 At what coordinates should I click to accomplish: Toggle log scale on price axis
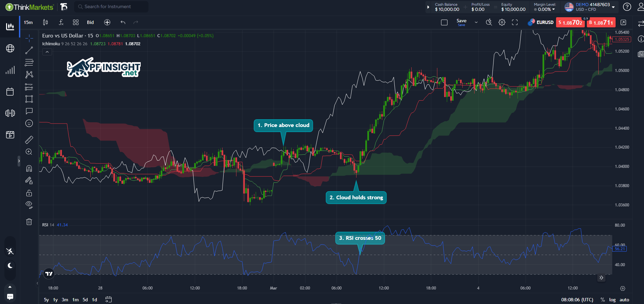click(612, 300)
